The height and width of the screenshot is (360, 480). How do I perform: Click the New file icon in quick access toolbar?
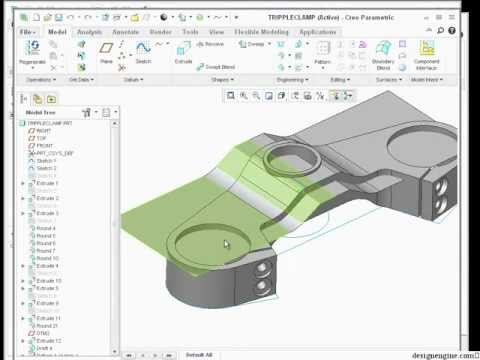tap(36, 17)
